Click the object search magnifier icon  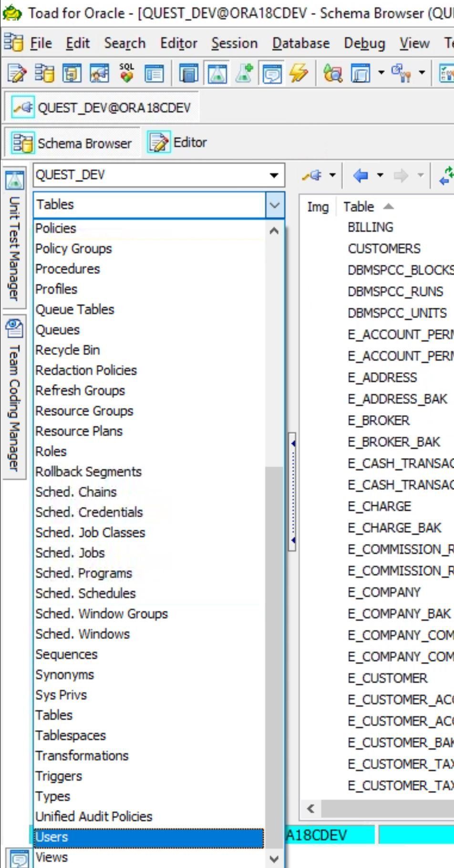click(332, 73)
